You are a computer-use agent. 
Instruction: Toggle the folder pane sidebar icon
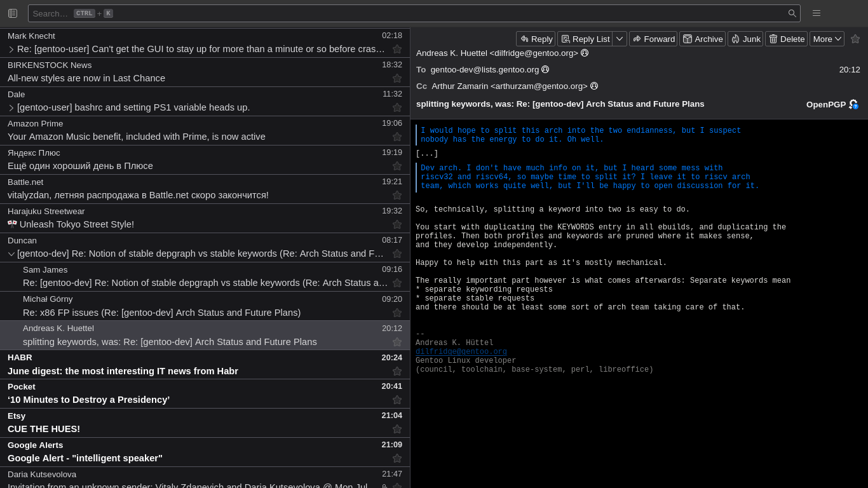pyautogui.click(x=13, y=13)
